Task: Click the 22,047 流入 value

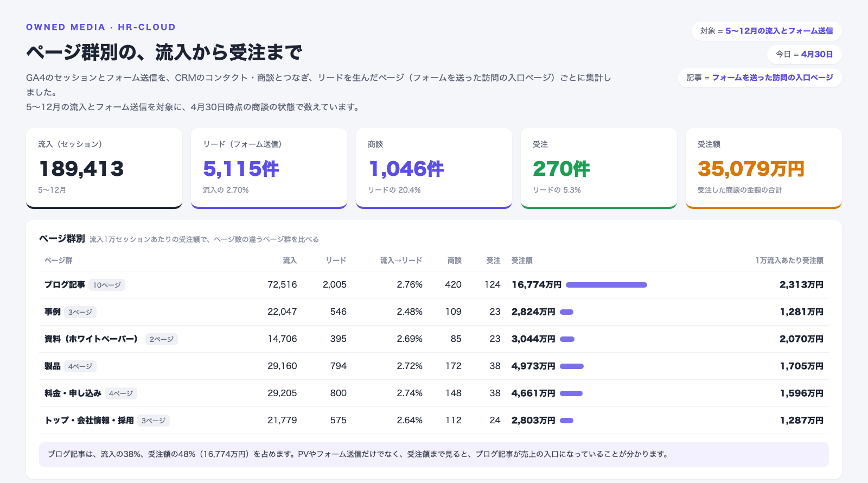Action: point(282,312)
